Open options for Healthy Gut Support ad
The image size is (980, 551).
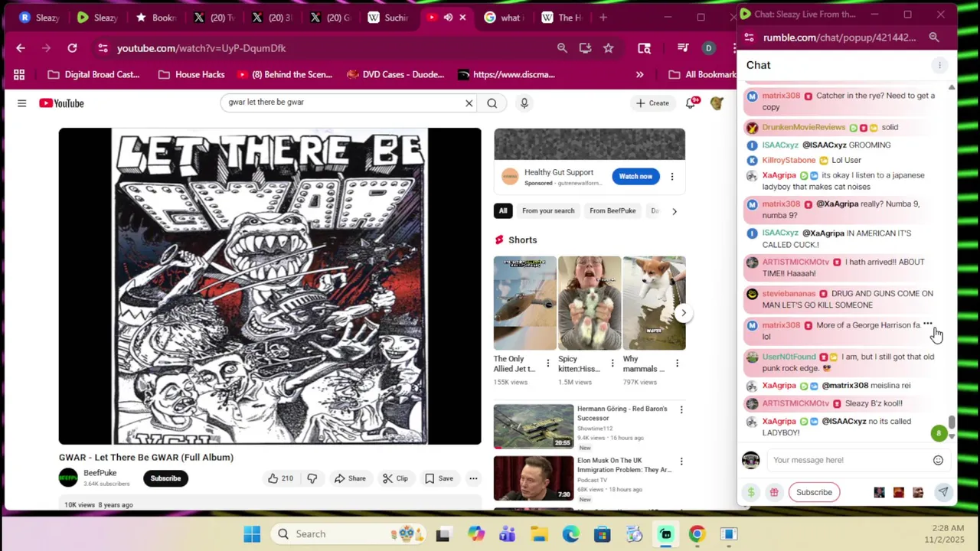tap(672, 177)
